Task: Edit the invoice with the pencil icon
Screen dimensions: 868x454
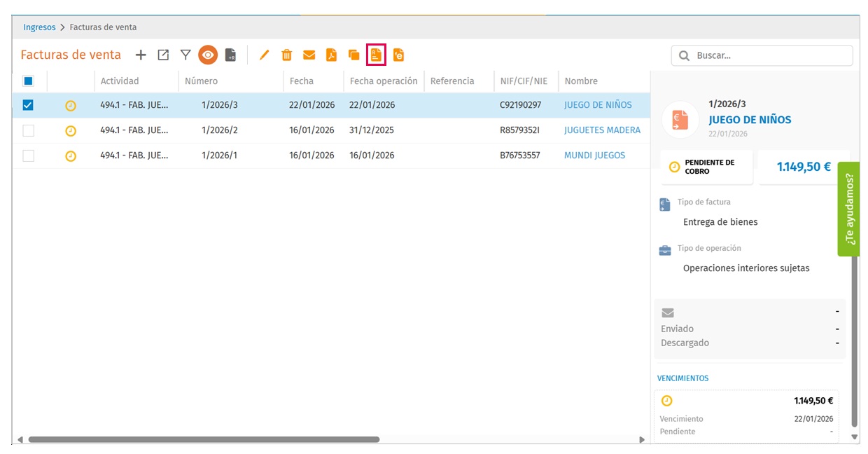Action: 264,55
